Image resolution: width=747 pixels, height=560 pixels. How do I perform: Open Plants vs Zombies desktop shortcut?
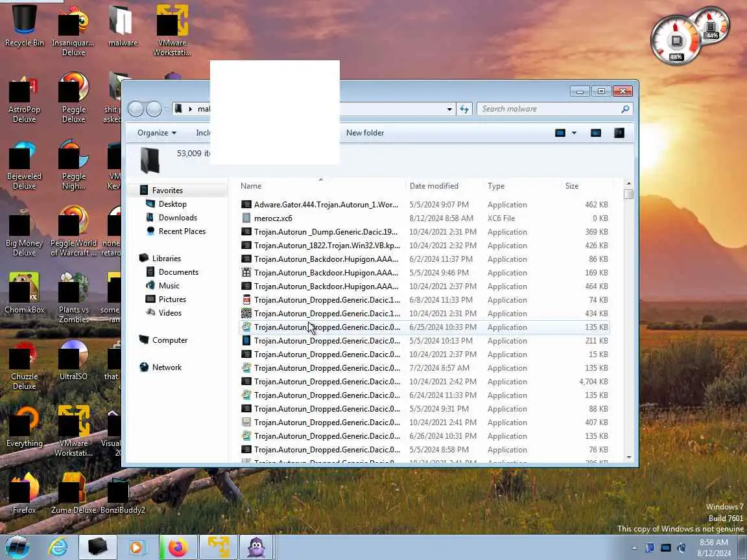[73, 298]
